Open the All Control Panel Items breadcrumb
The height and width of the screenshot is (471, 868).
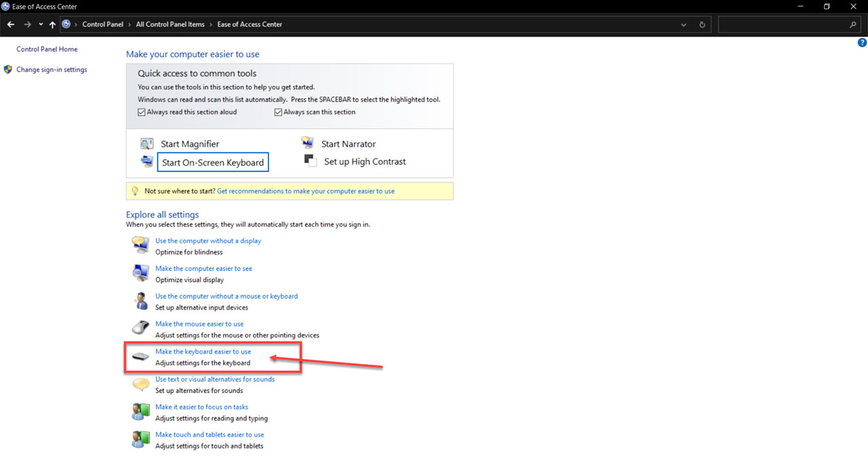tap(170, 24)
